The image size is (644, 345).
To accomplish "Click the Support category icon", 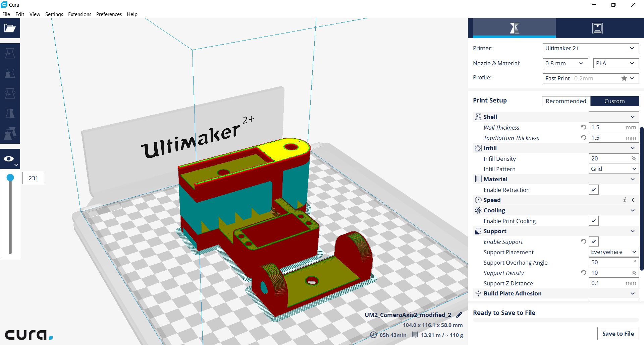I will pyautogui.click(x=478, y=231).
